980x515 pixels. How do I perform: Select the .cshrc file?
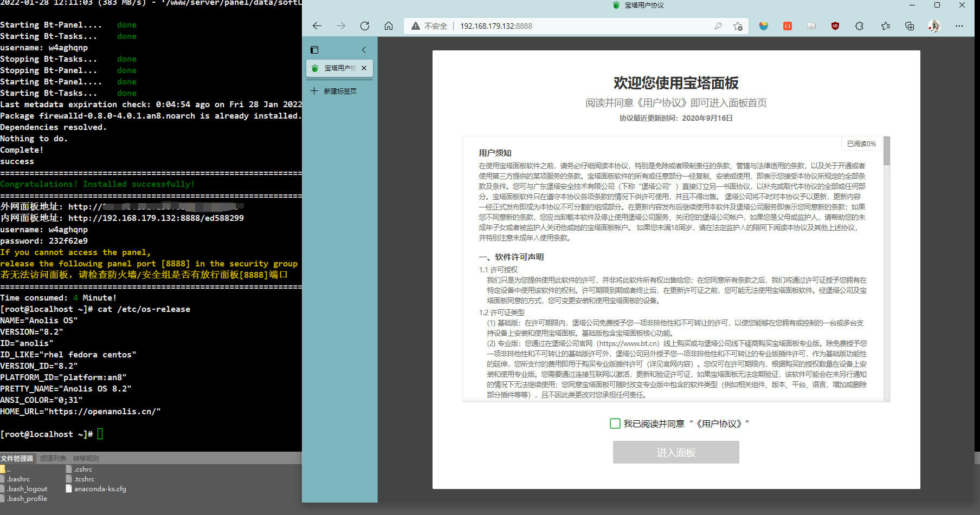[79, 470]
